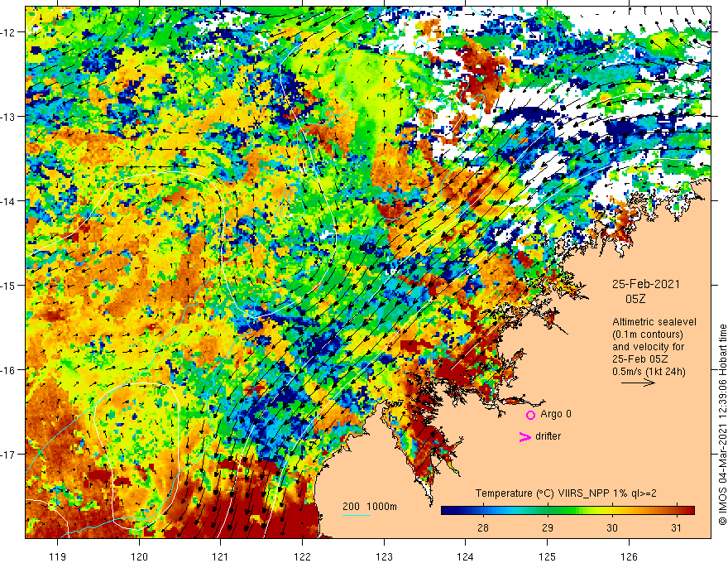The height and width of the screenshot is (563, 728).
Task: Click the 'Argo 0' legend label
Action: point(556,414)
